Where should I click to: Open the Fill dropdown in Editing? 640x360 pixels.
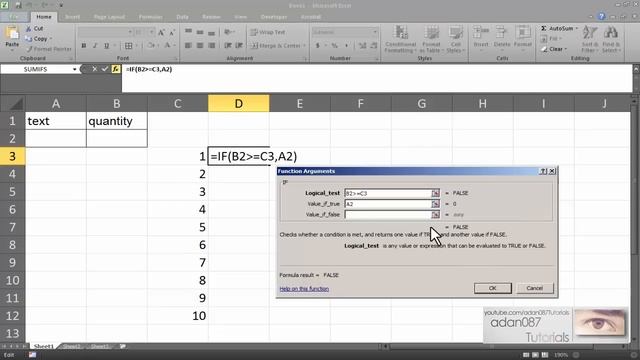click(x=552, y=39)
